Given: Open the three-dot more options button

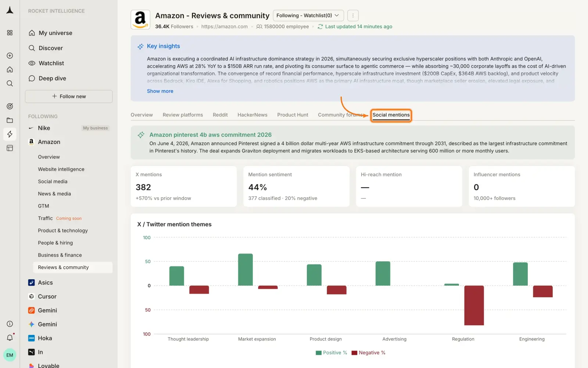Looking at the screenshot, I should point(353,15).
